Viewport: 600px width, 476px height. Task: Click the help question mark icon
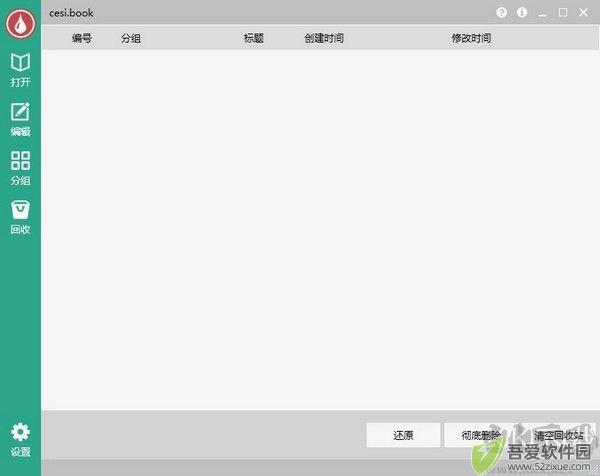(x=501, y=13)
